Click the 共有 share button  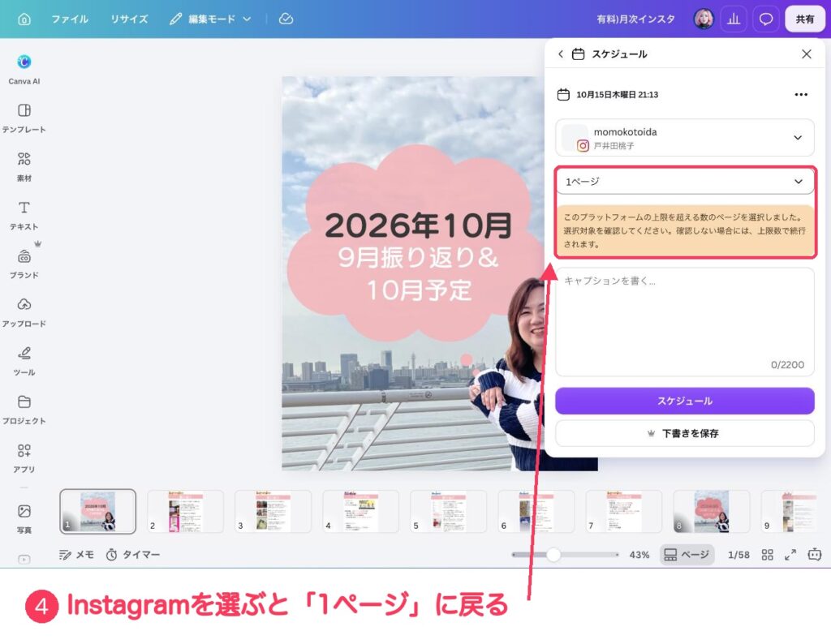click(x=804, y=19)
